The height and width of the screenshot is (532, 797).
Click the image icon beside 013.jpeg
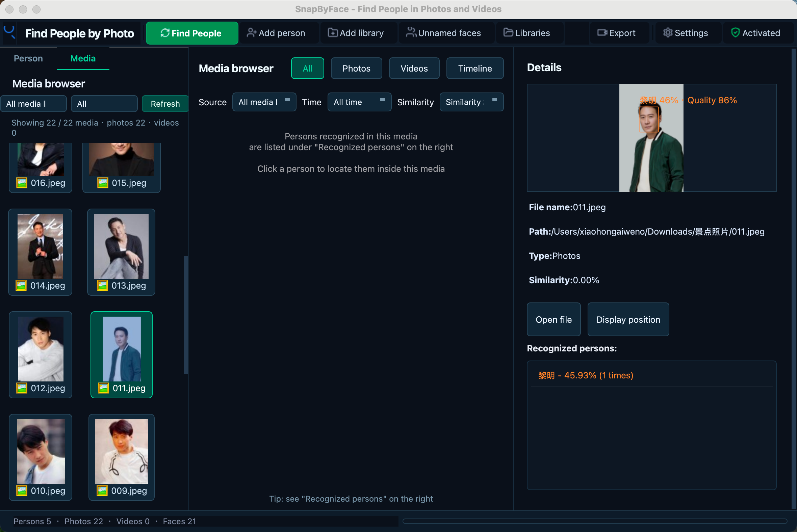pos(103,286)
